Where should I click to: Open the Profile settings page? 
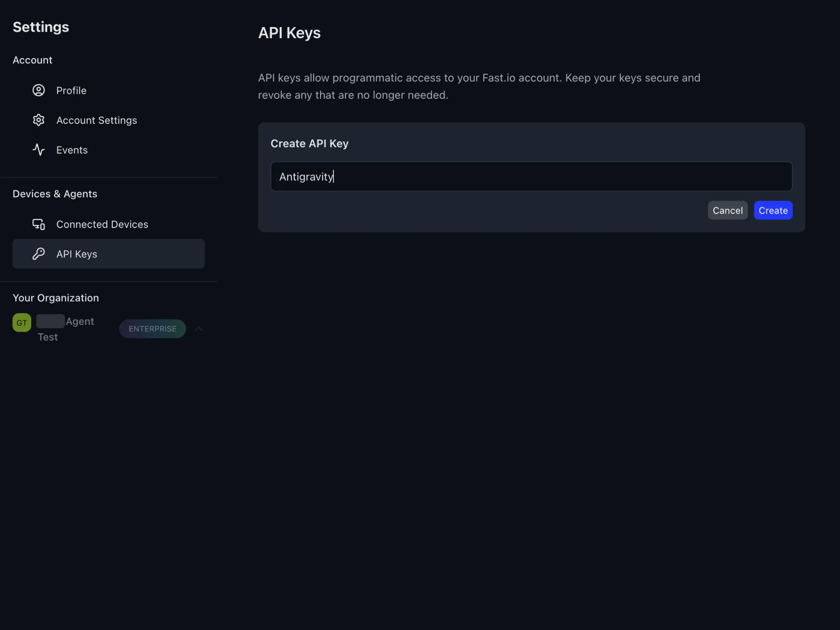coord(71,90)
